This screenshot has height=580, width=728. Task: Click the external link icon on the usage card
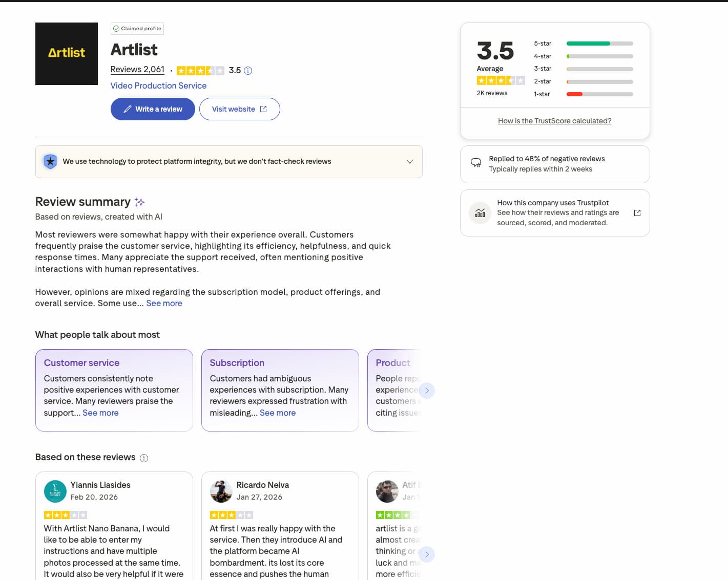click(x=637, y=212)
